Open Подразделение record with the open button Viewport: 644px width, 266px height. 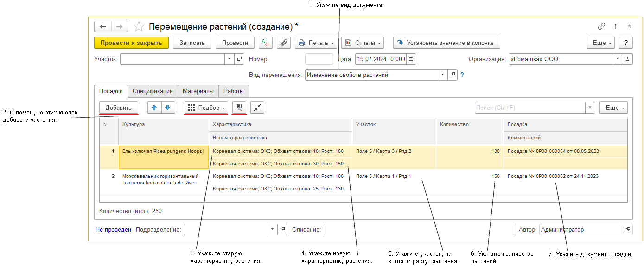click(283, 229)
